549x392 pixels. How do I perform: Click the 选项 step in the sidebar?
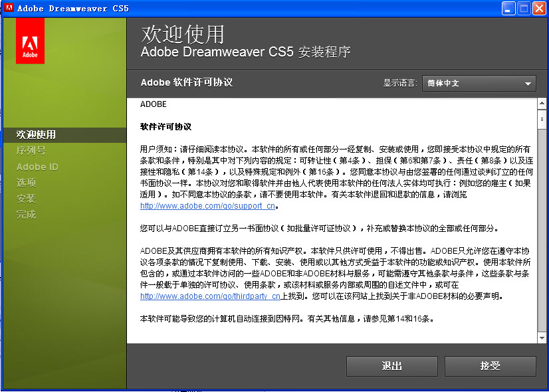tap(27, 183)
